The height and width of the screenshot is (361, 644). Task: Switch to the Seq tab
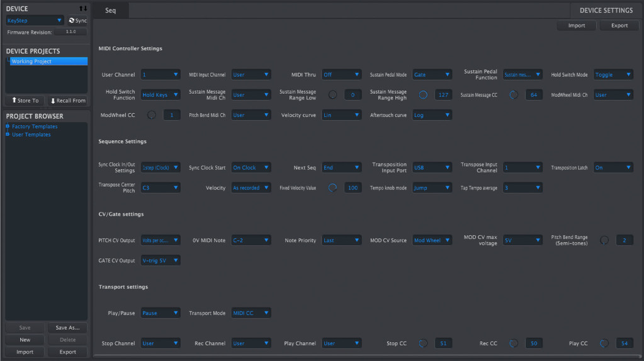(x=111, y=10)
